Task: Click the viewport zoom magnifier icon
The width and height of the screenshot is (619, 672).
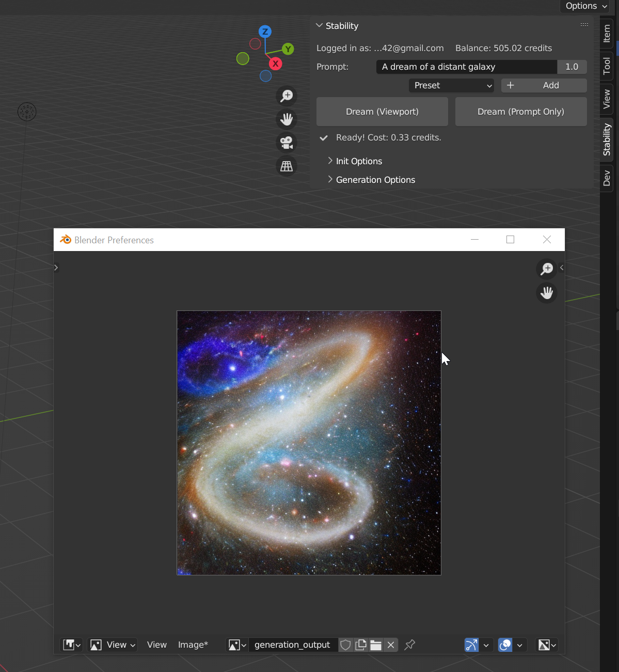Action: pos(286,96)
